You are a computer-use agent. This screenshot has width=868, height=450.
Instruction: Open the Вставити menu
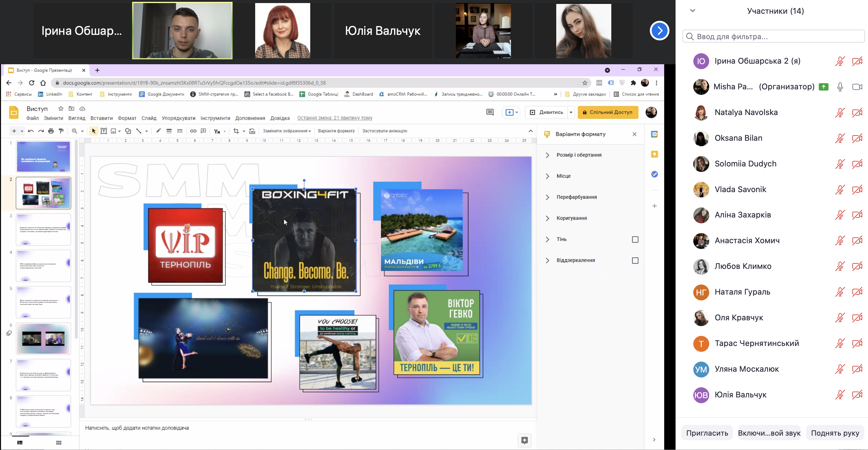click(x=101, y=118)
